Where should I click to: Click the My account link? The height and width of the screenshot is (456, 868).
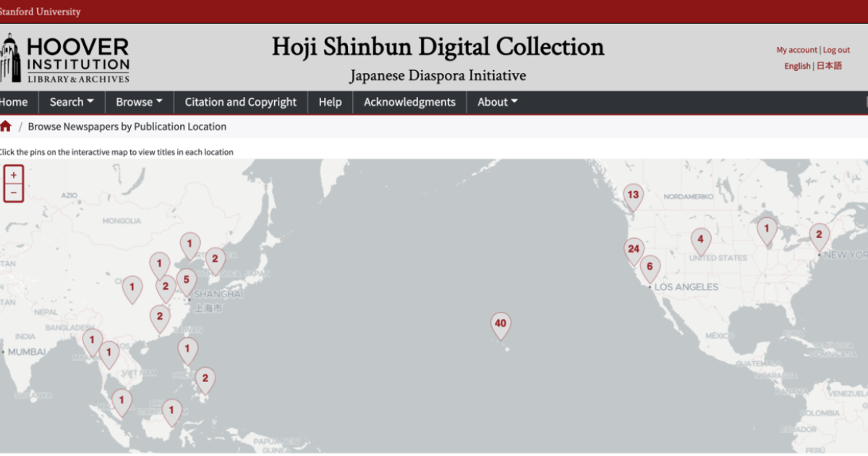796,50
